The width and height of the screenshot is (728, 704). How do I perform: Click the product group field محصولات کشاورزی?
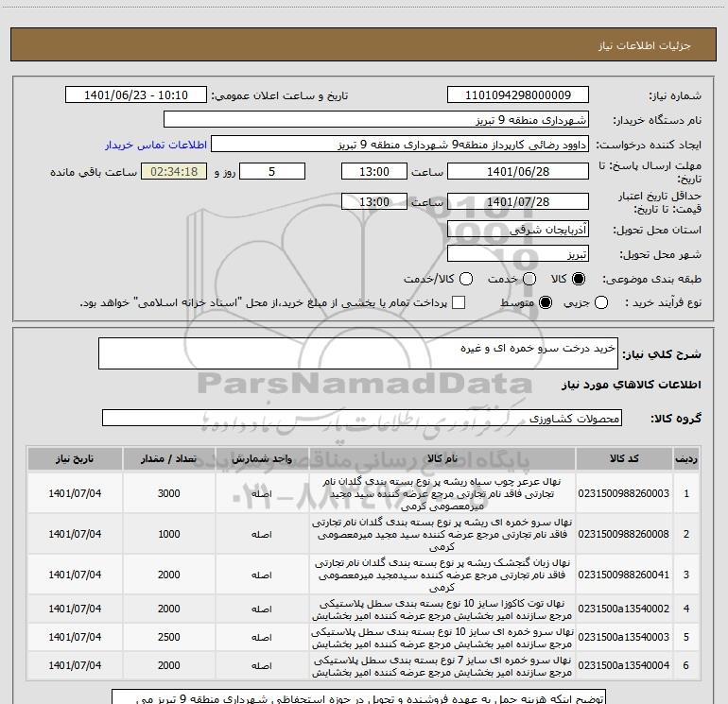(x=362, y=418)
